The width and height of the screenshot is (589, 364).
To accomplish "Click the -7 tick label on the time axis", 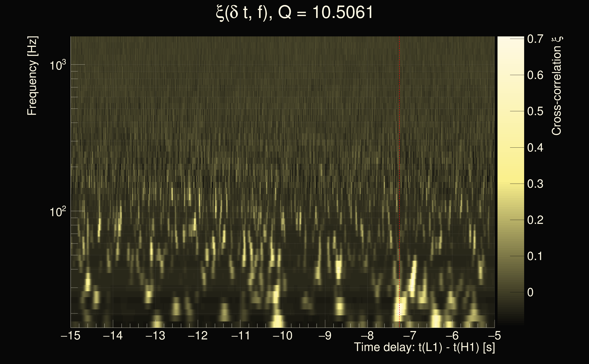I will (410, 336).
